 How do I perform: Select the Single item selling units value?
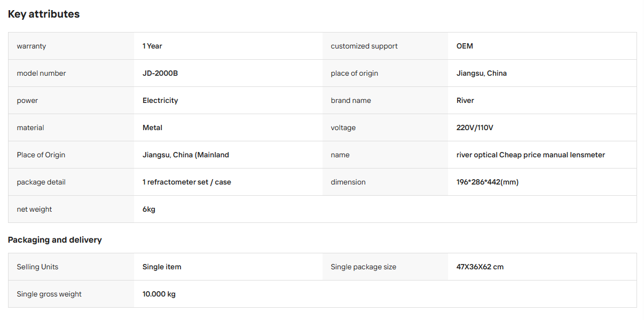tap(162, 267)
